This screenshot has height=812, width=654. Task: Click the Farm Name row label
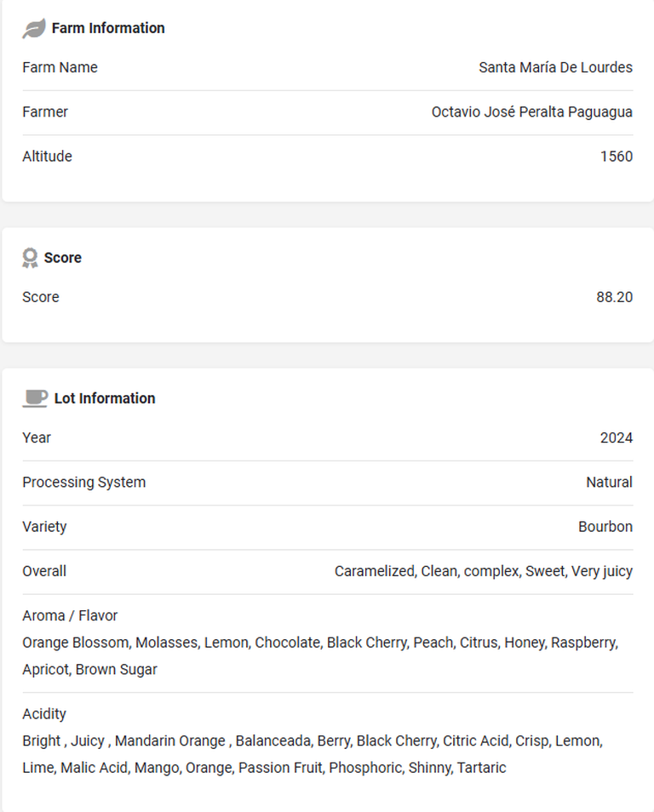[60, 67]
